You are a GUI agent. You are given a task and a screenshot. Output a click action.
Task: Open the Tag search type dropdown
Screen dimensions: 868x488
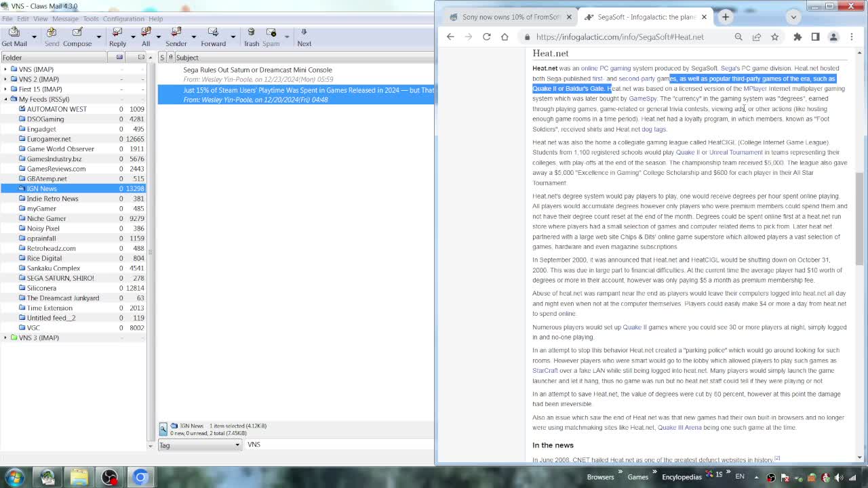tap(200, 445)
